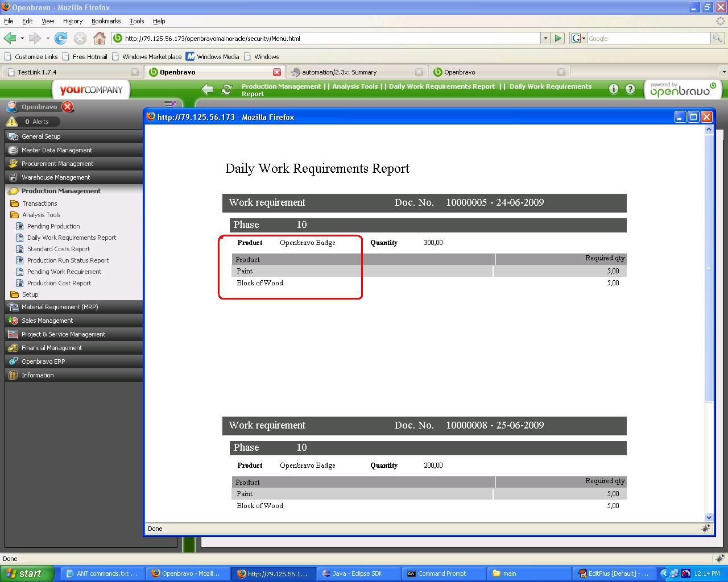Image resolution: width=728 pixels, height=582 pixels.
Task: Hide the left menu panel toggle
Action: coord(169,105)
